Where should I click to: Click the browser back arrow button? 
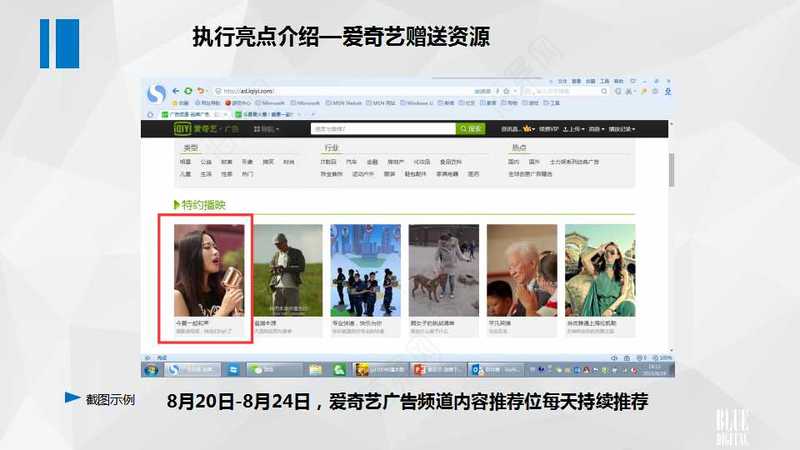[176, 91]
